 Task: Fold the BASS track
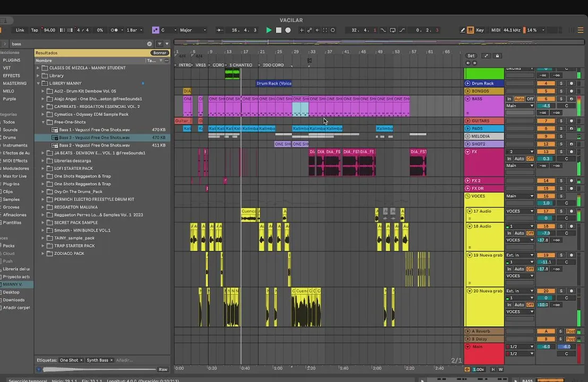point(468,99)
